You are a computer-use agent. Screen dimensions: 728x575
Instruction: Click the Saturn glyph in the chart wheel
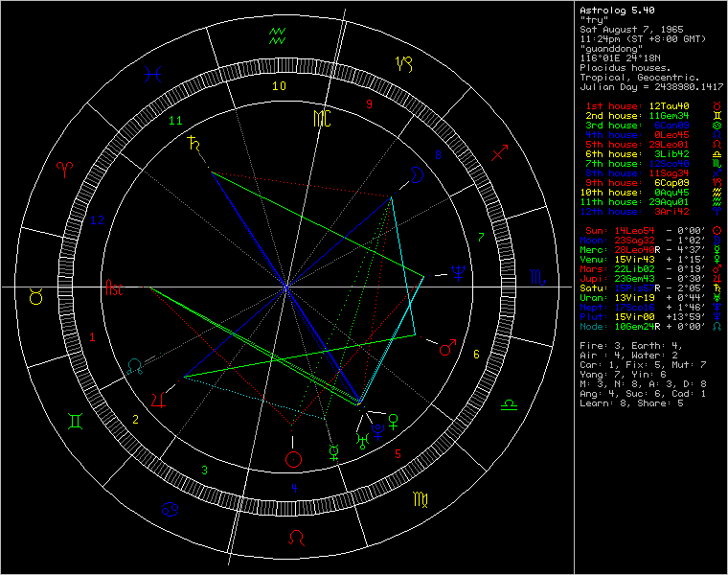tap(194, 144)
